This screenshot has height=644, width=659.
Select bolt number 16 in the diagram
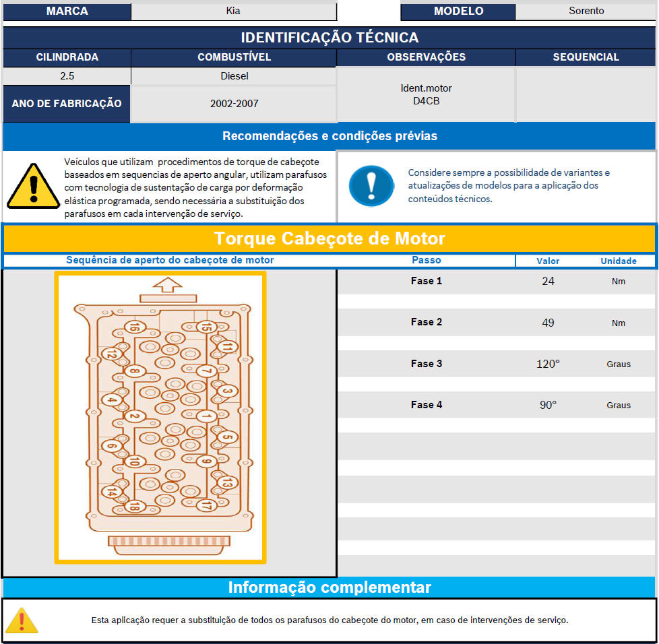click(135, 327)
